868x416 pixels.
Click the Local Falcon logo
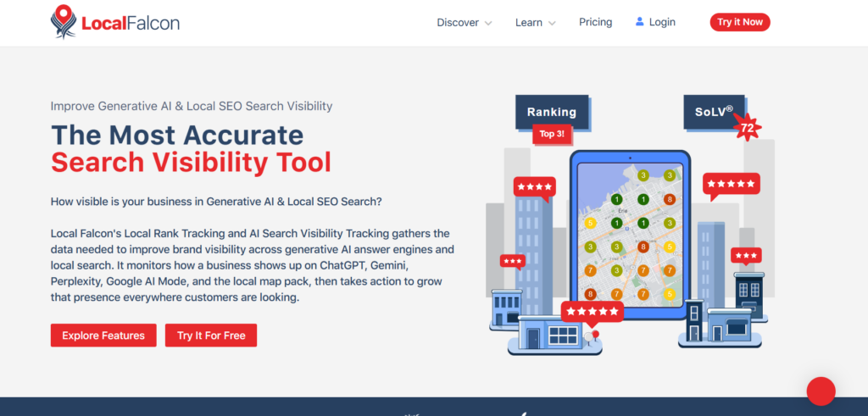pos(115,22)
